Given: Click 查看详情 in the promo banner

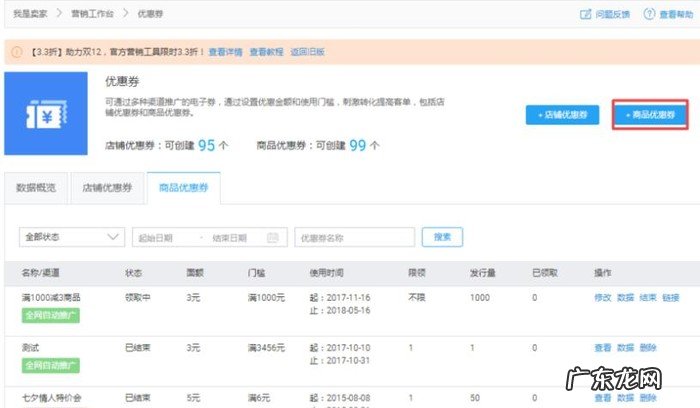Looking at the screenshot, I should [225, 52].
